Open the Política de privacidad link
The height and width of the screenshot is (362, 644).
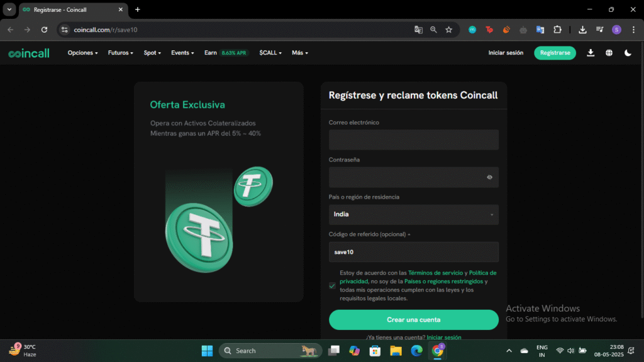[482, 273]
